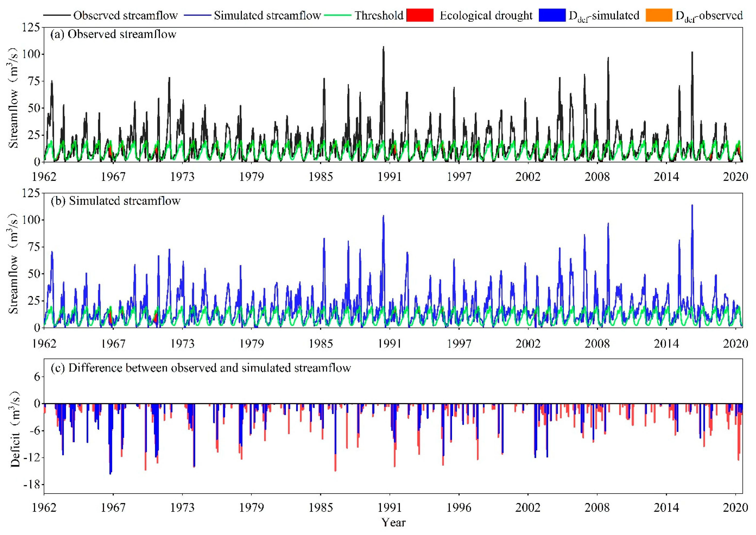Image resolution: width=756 pixels, height=535 pixels.
Task: Click the -18 tick on deficit axis
Action: click(32, 485)
